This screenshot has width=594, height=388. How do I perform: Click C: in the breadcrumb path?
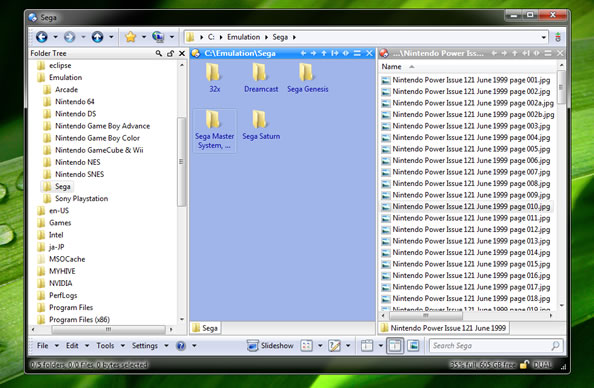pyautogui.click(x=211, y=37)
